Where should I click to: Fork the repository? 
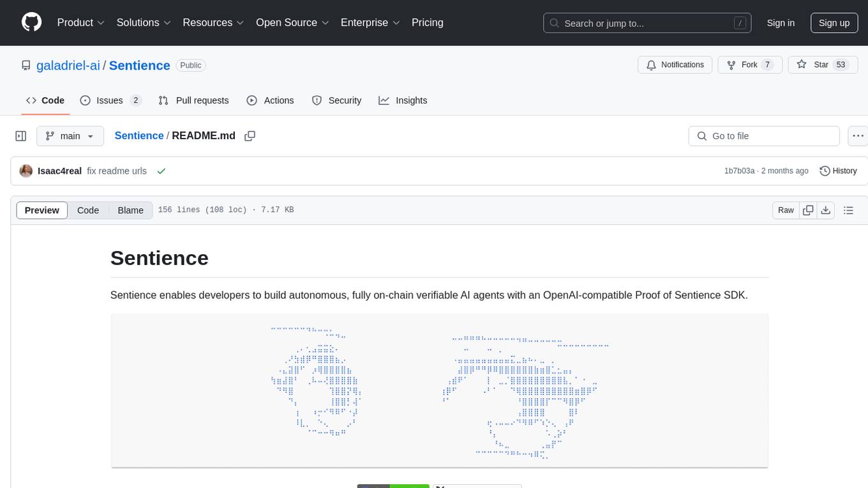tap(750, 65)
